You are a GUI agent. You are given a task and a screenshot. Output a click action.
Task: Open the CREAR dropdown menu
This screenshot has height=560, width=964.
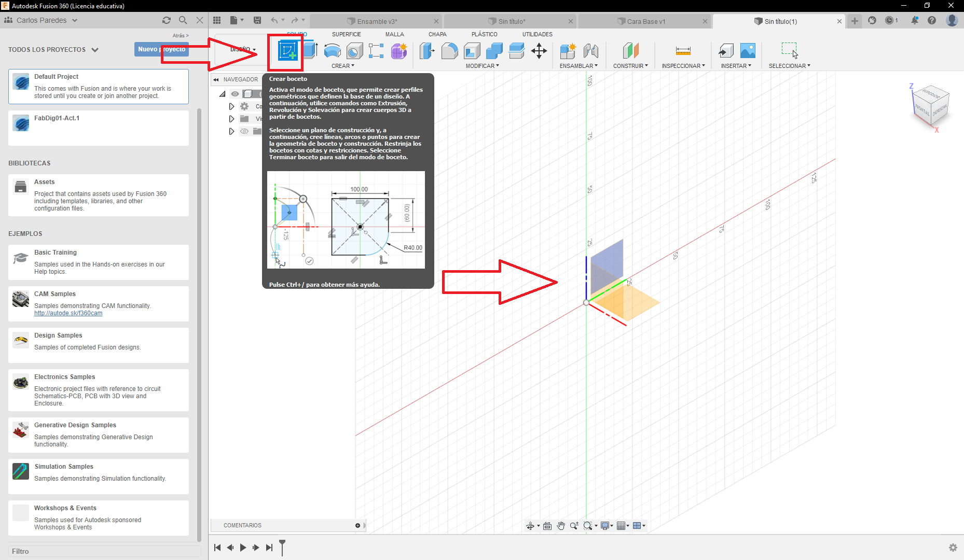click(x=343, y=66)
